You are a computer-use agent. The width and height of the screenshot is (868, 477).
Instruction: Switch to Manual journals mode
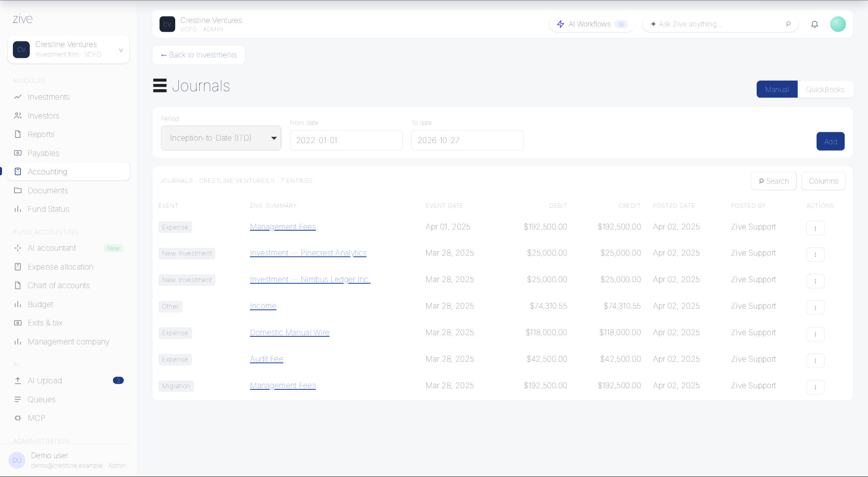[x=777, y=89]
